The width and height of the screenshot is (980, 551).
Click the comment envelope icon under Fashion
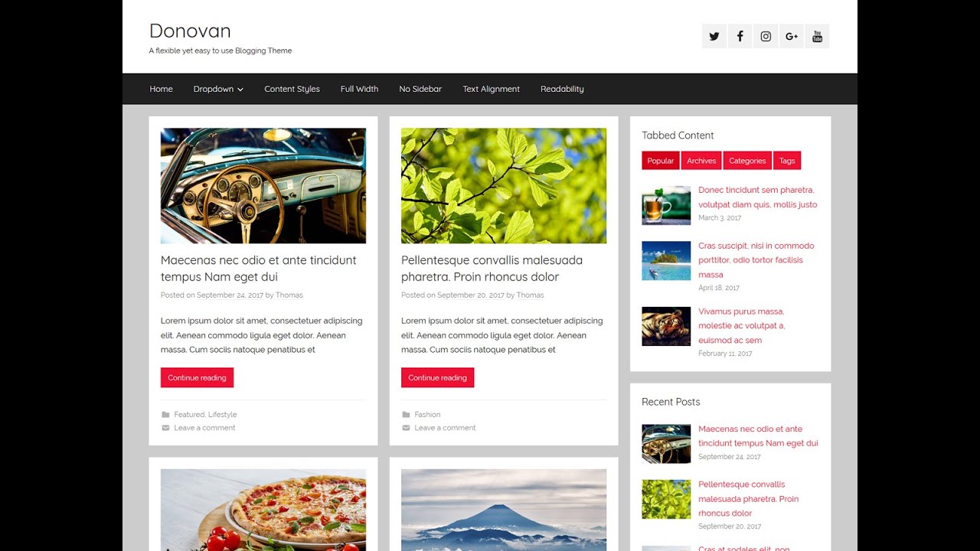point(406,428)
